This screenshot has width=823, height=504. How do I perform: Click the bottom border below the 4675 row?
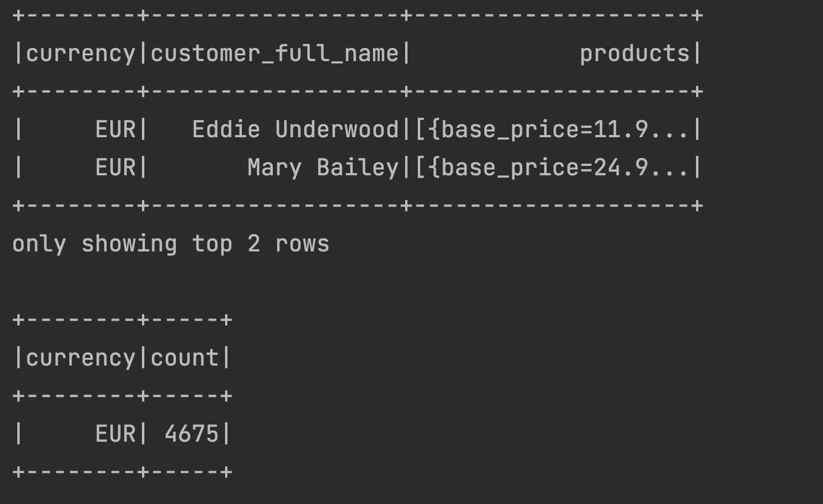click(x=122, y=472)
